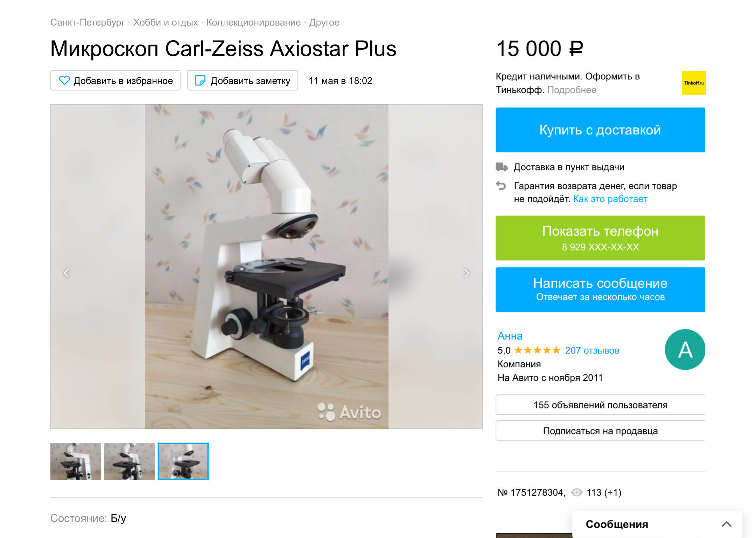
Task: Open Как это работает link
Action: [x=610, y=199]
